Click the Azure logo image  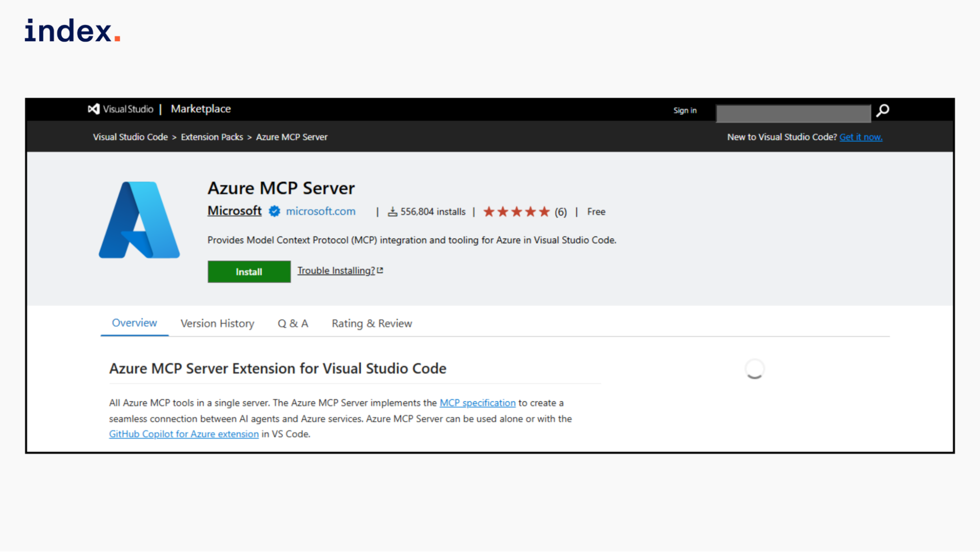click(139, 220)
